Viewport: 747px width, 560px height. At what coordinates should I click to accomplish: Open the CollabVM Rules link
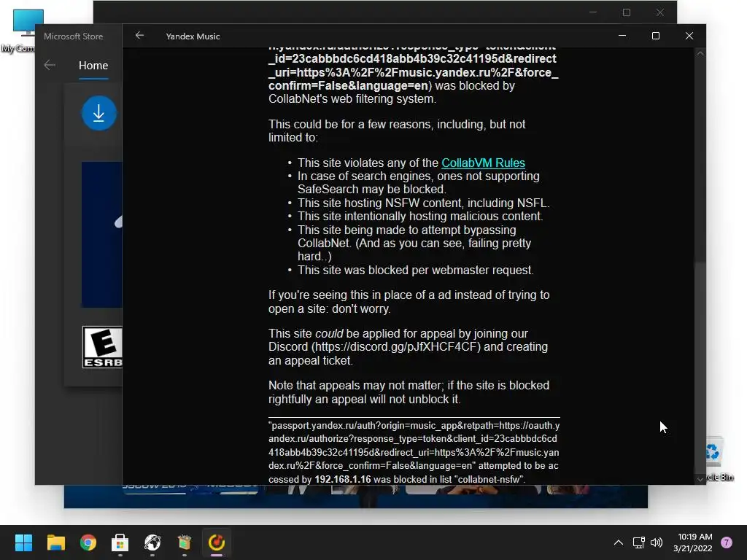(x=483, y=163)
